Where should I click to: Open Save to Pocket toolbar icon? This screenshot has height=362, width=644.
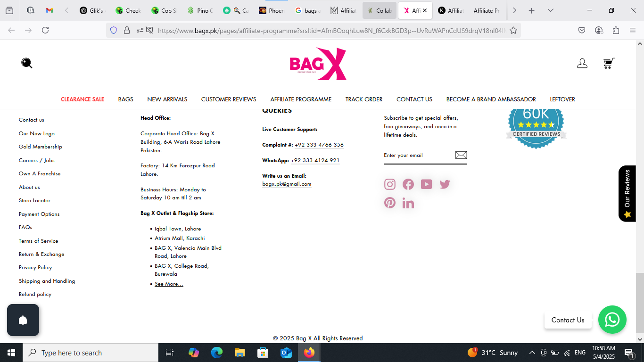582,30
